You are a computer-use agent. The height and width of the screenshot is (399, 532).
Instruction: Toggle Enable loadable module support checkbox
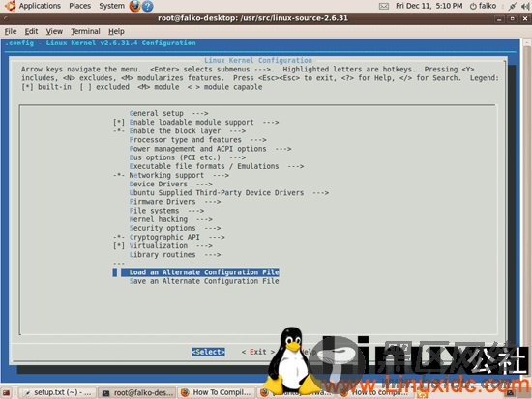(x=119, y=122)
